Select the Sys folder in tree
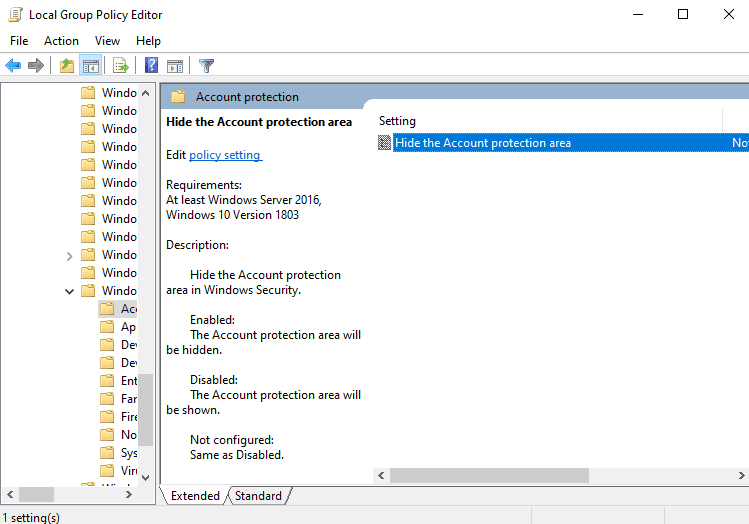The image size is (749, 524). (x=118, y=453)
